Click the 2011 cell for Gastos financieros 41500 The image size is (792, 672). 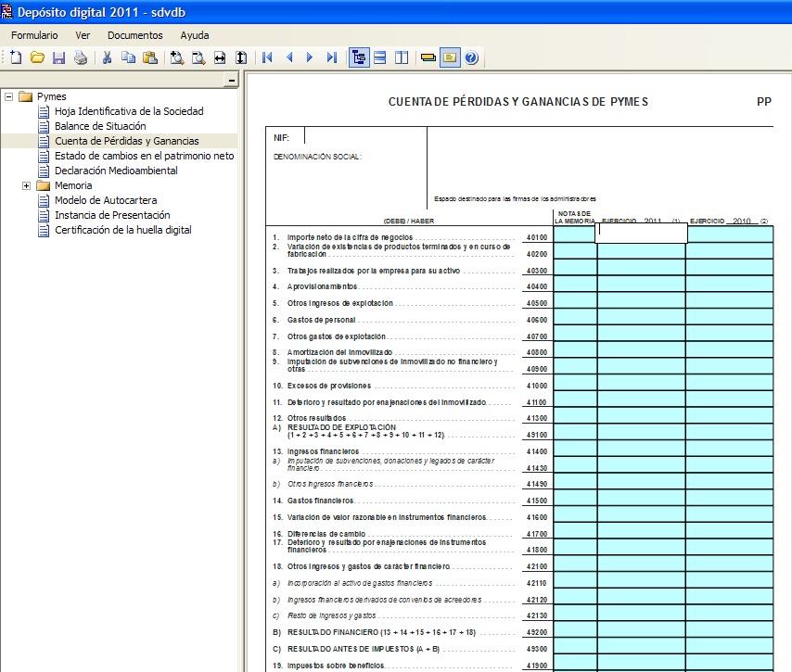642,498
